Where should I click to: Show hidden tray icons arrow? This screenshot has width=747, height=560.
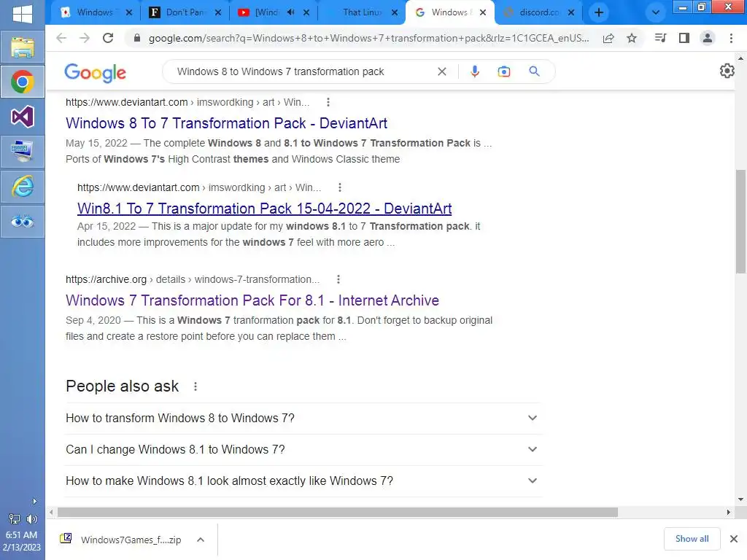(34, 502)
